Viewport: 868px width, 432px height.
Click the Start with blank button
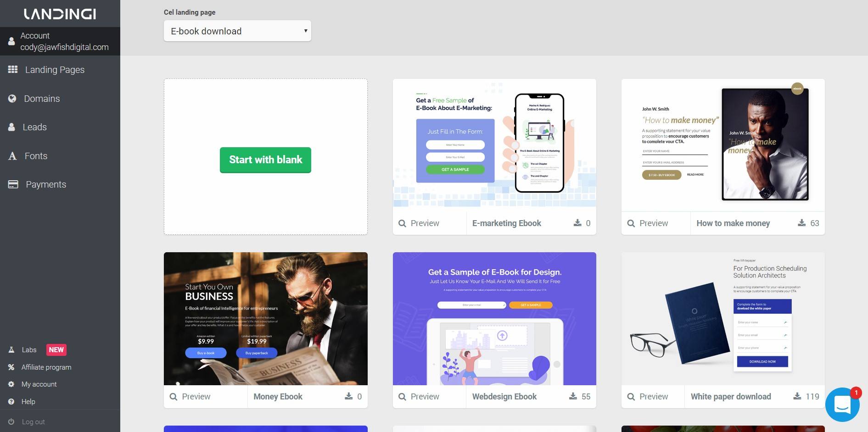pos(265,160)
